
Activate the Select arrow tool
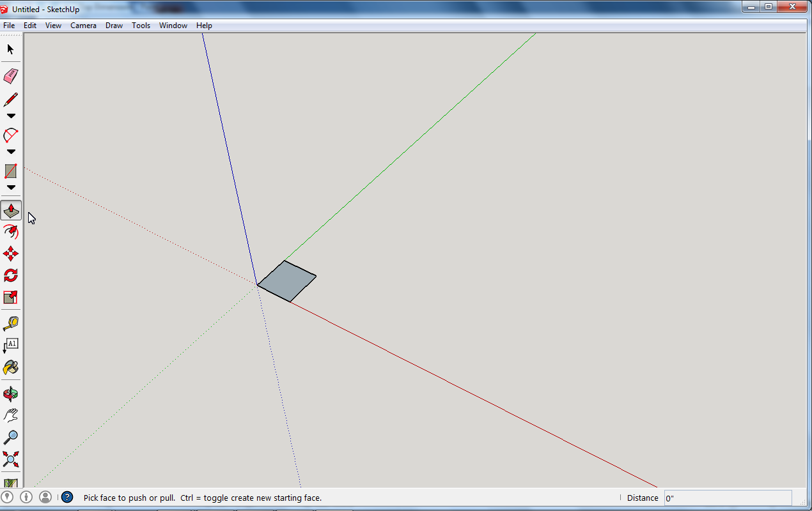(11, 49)
